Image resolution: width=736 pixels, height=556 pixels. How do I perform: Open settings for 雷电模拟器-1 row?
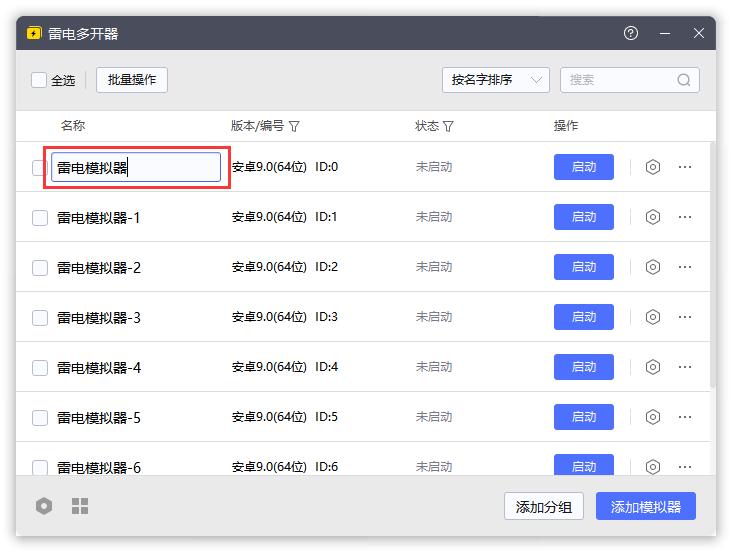[652, 217]
